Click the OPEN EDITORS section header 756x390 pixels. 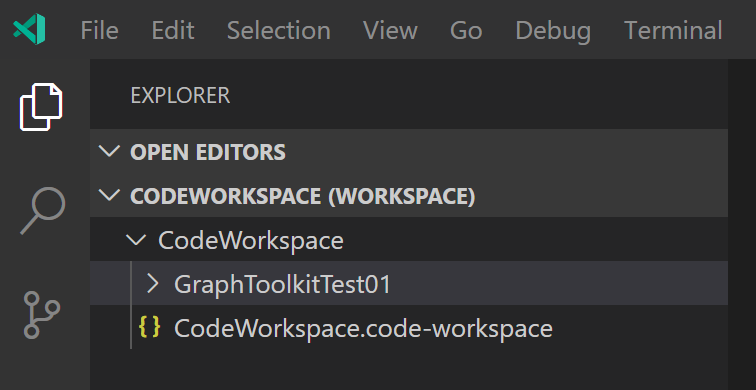coord(409,151)
